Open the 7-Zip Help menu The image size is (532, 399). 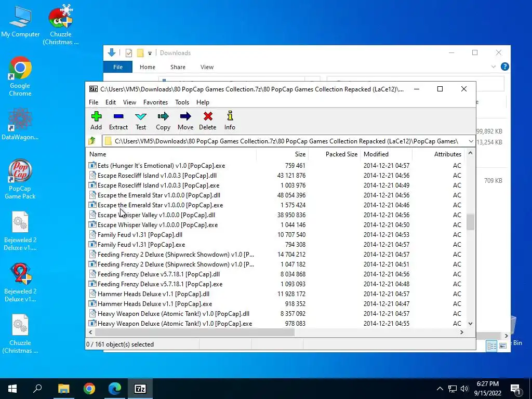tap(203, 102)
